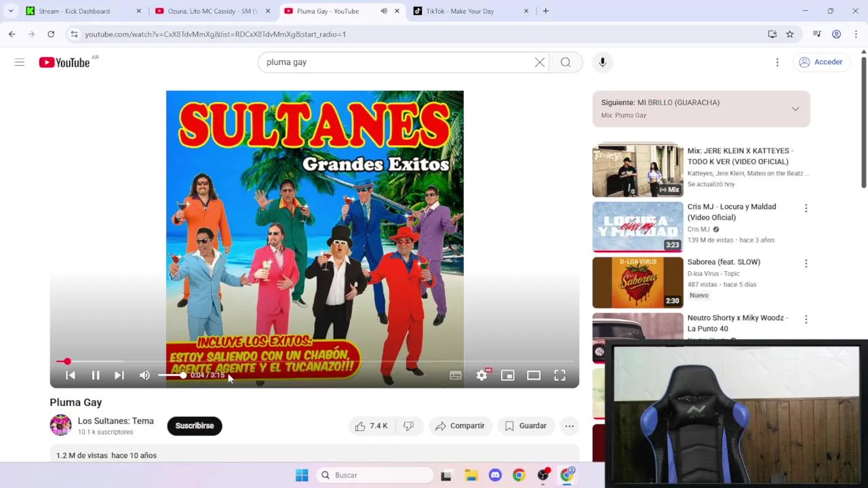Open the tab search dropdown
Viewport: 868px width, 488px height.
[11, 11]
